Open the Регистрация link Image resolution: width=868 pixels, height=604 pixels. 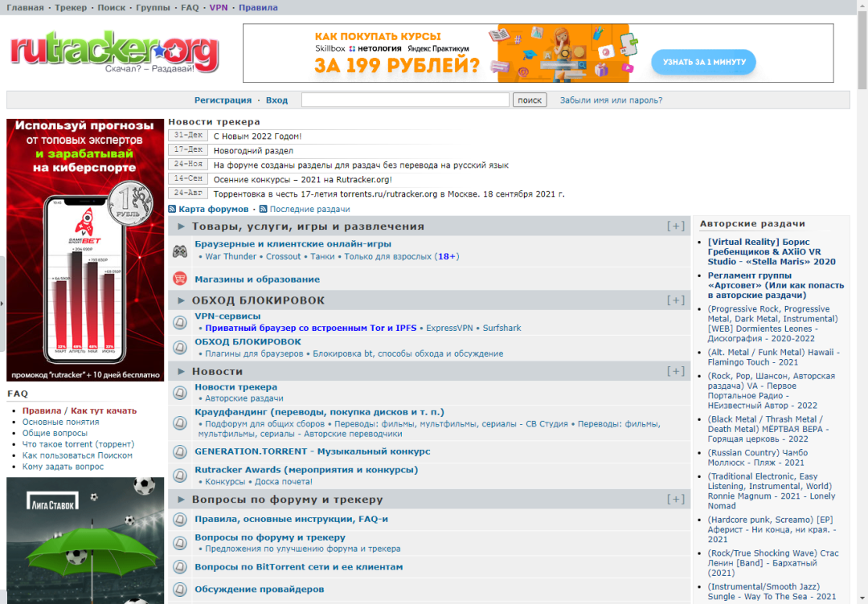[223, 100]
